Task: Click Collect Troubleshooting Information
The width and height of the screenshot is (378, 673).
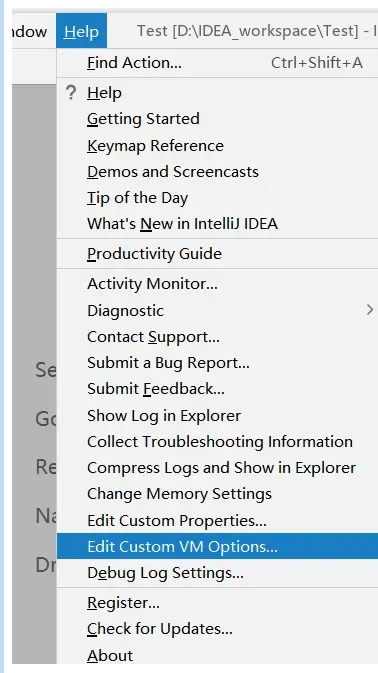Action: [218, 442]
